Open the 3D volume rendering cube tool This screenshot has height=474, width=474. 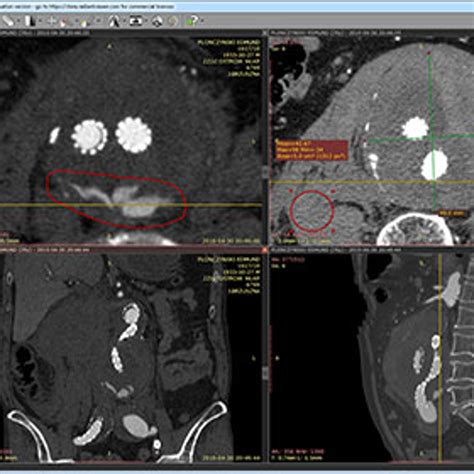click(x=157, y=22)
